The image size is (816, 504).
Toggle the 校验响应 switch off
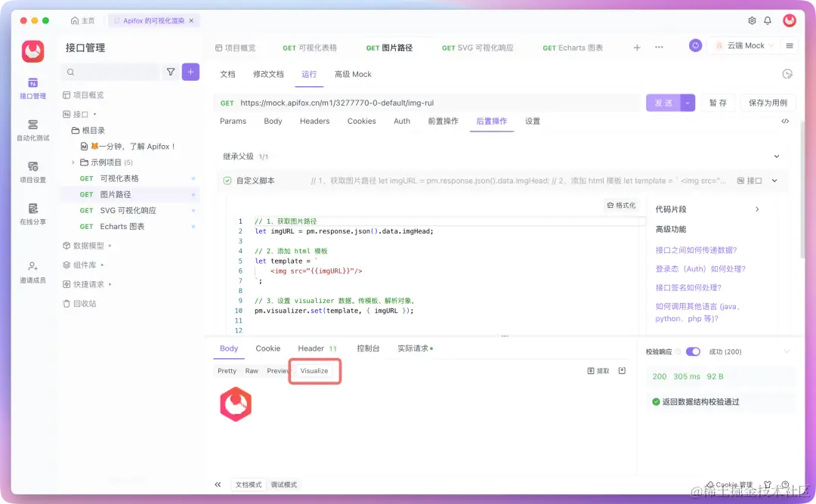pos(693,351)
